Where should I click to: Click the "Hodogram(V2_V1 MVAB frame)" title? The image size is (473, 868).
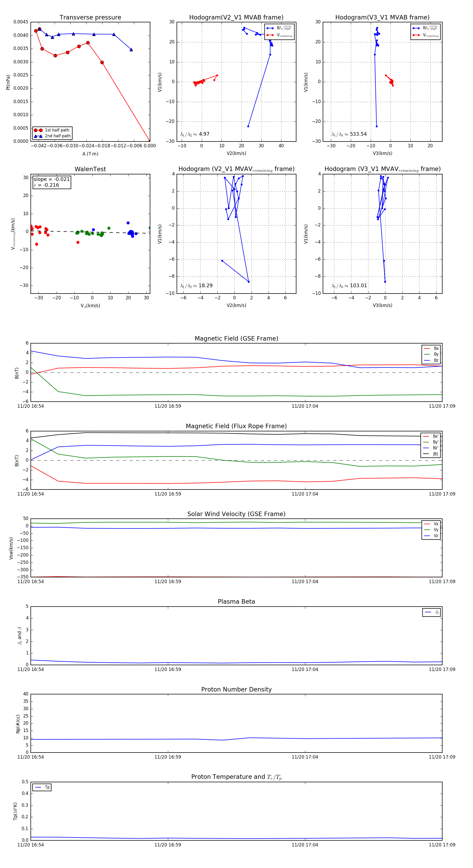coord(236,18)
